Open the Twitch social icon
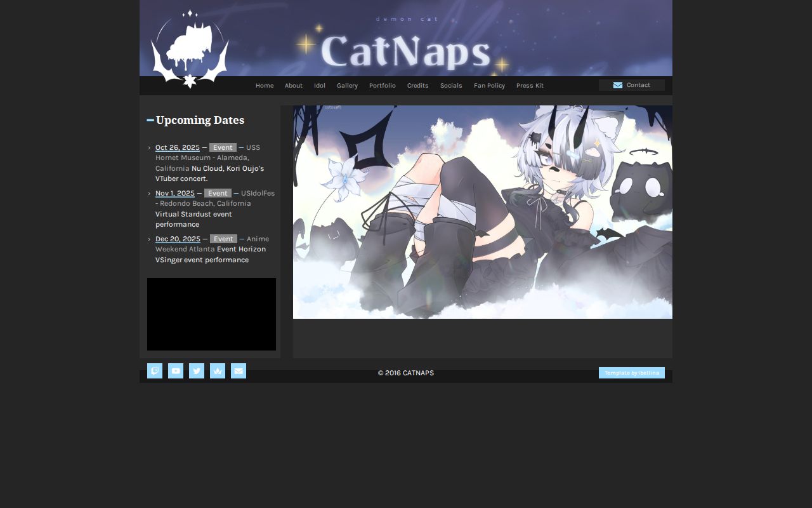This screenshot has height=508, width=812. (155, 371)
